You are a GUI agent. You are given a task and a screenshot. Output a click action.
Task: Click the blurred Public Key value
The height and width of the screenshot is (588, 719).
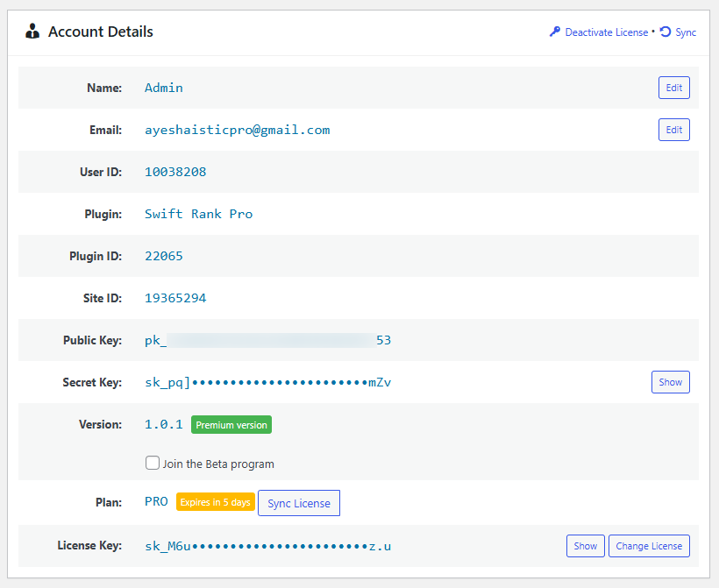coord(263,340)
